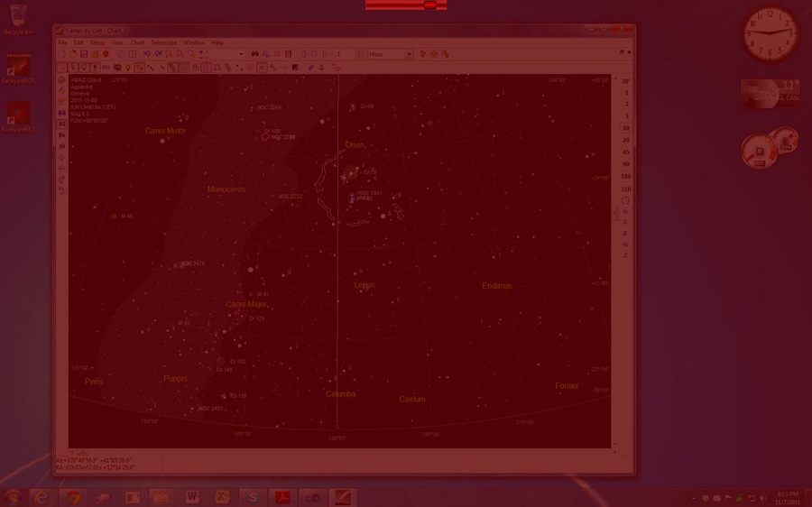Point view South with S button
This screenshot has width=812, height=507.
click(x=625, y=222)
